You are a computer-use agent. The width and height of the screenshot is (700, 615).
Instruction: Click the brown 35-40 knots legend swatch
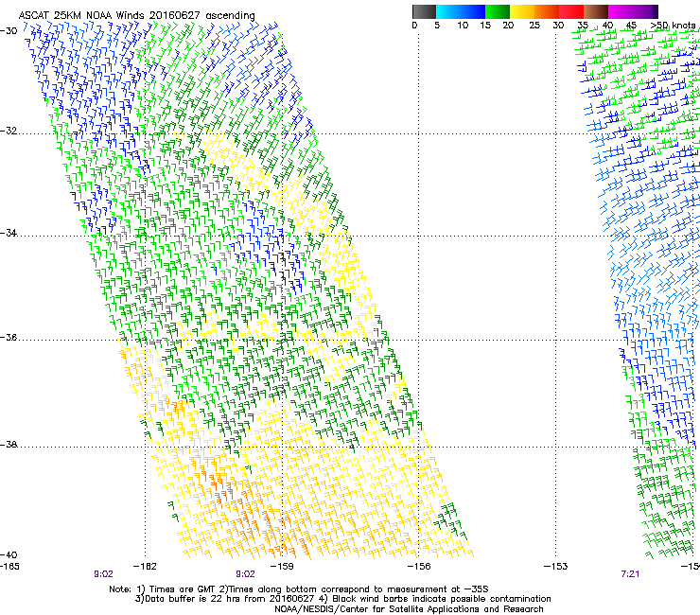[x=596, y=11]
